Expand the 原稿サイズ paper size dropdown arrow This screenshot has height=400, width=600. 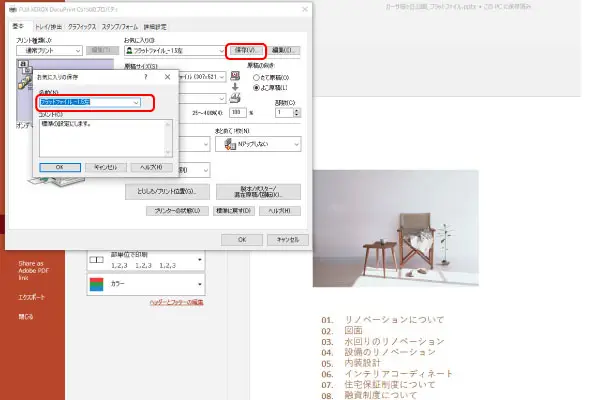click(x=222, y=77)
